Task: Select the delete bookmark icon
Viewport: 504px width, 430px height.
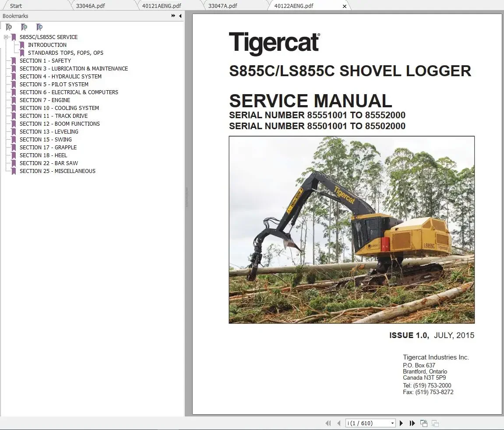Action: pos(8,27)
